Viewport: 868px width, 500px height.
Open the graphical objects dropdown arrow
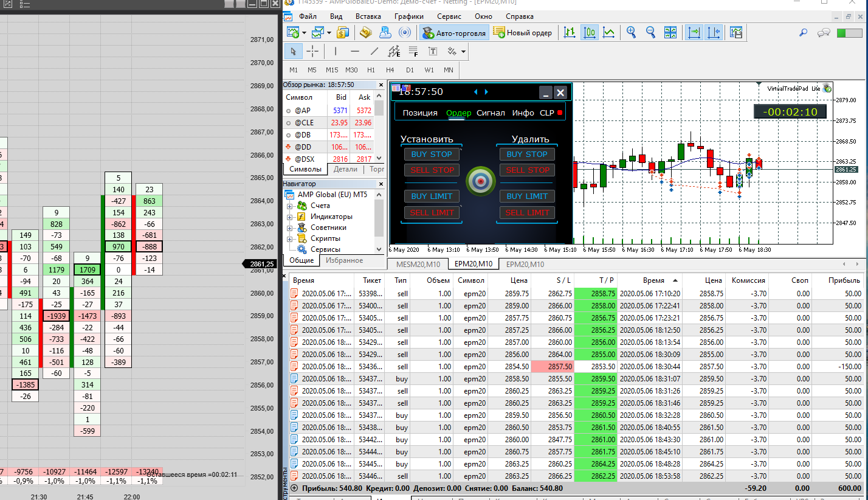pos(464,52)
